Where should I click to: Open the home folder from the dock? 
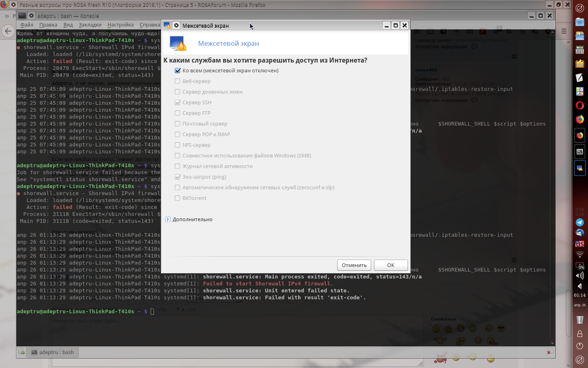(x=580, y=22)
